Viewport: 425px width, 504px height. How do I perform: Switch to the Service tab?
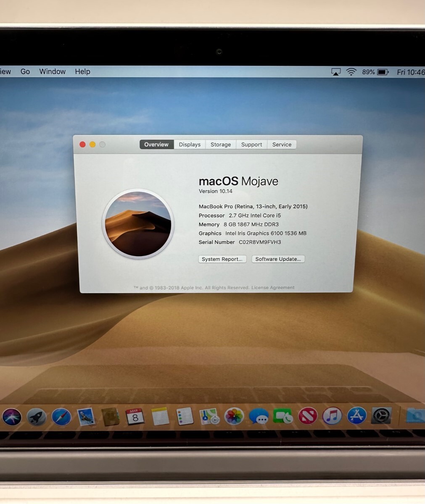coord(282,144)
